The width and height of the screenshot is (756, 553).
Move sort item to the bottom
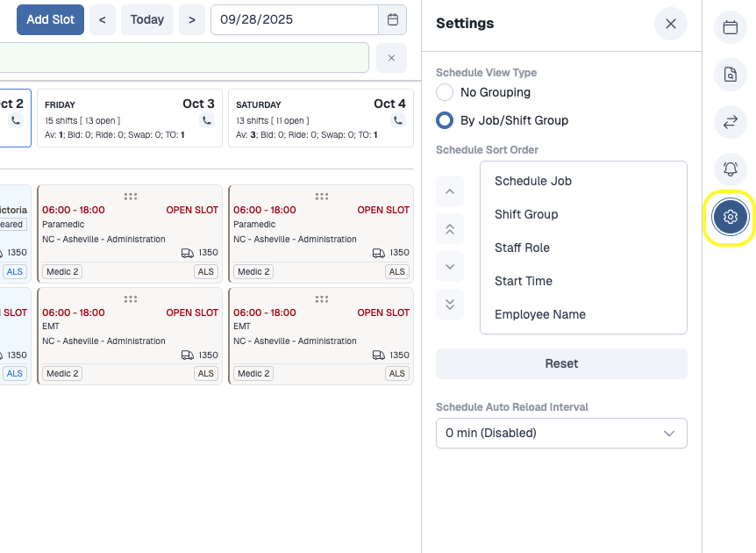[450, 305]
